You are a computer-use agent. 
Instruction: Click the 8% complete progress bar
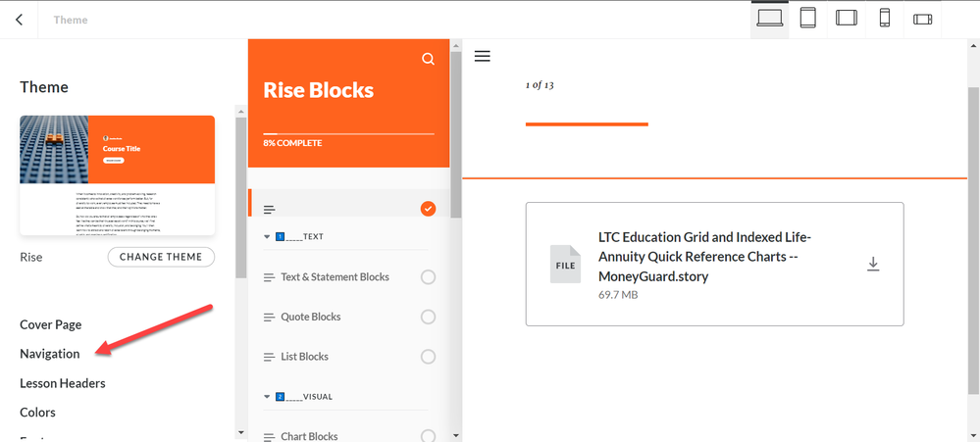(348, 133)
